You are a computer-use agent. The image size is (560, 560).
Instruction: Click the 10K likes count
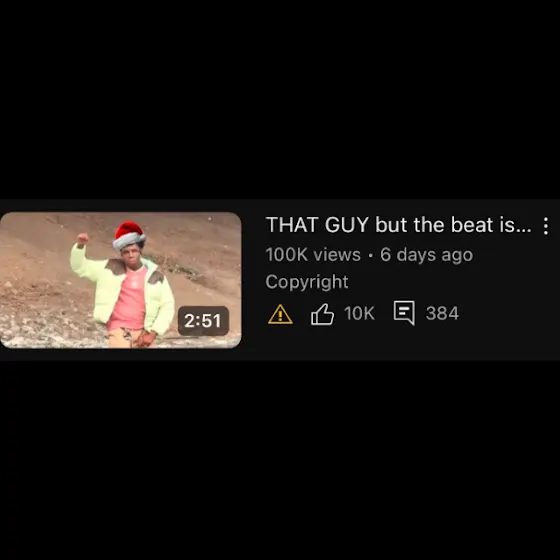tap(359, 313)
